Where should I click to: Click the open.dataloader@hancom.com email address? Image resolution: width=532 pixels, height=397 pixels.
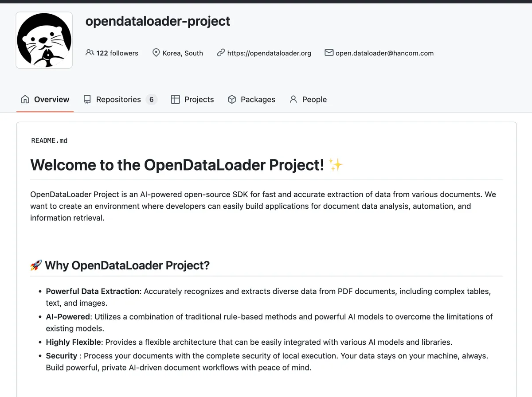tap(384, 53)
